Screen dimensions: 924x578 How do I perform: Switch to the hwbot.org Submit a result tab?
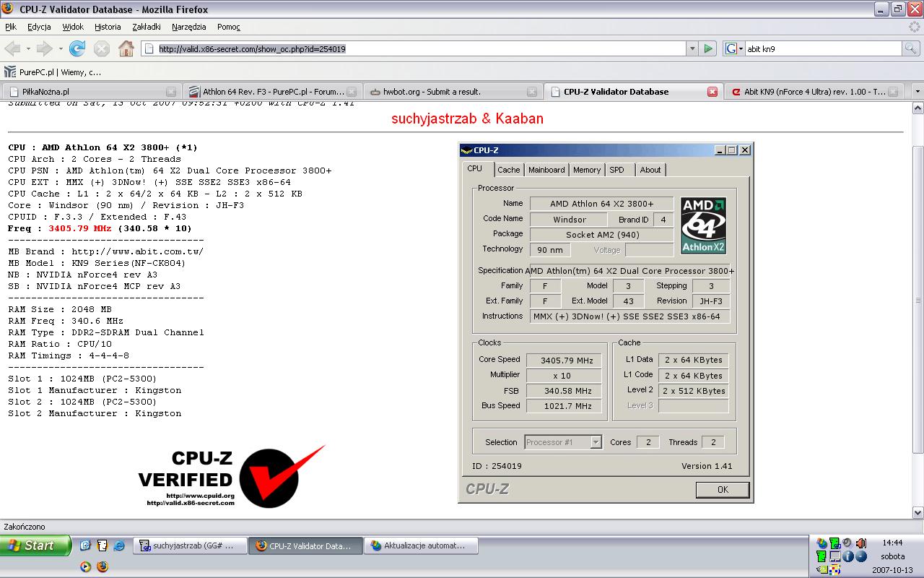pyautogui.click(x=453, y=92)
